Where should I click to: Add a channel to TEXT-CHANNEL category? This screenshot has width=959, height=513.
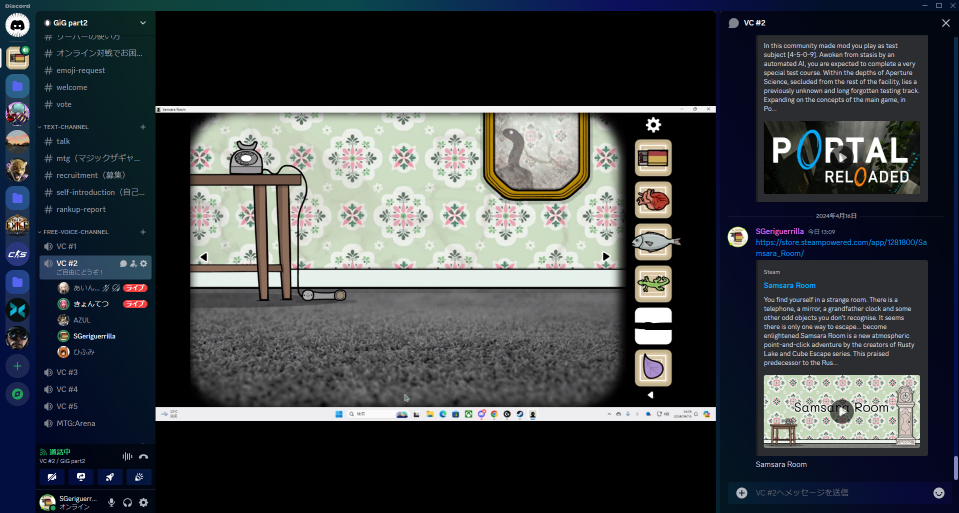[143, 127]
